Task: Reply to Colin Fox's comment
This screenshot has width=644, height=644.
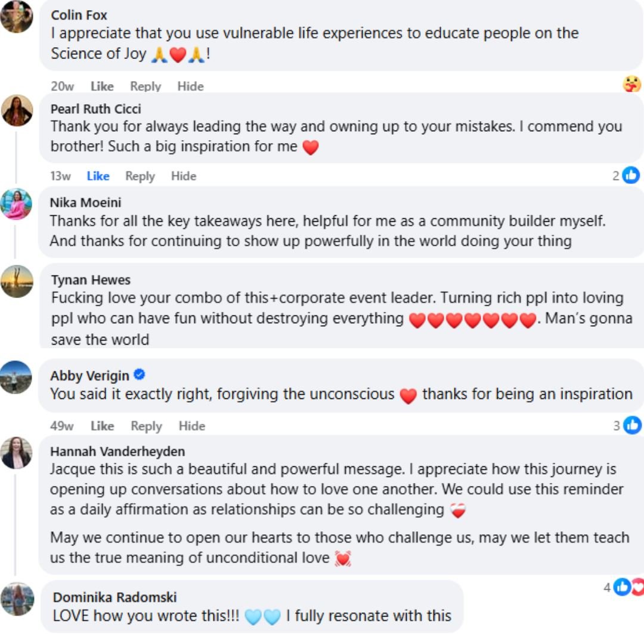Action: (x=145, y=86)
